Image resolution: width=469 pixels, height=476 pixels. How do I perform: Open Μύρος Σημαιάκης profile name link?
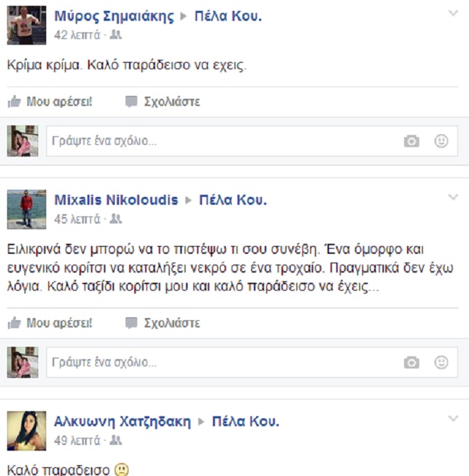coord(114,17)
